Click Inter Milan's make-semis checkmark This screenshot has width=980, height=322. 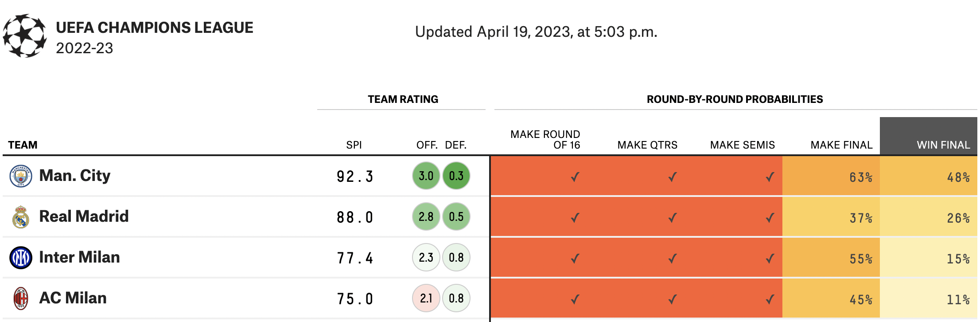coord(770,258)
